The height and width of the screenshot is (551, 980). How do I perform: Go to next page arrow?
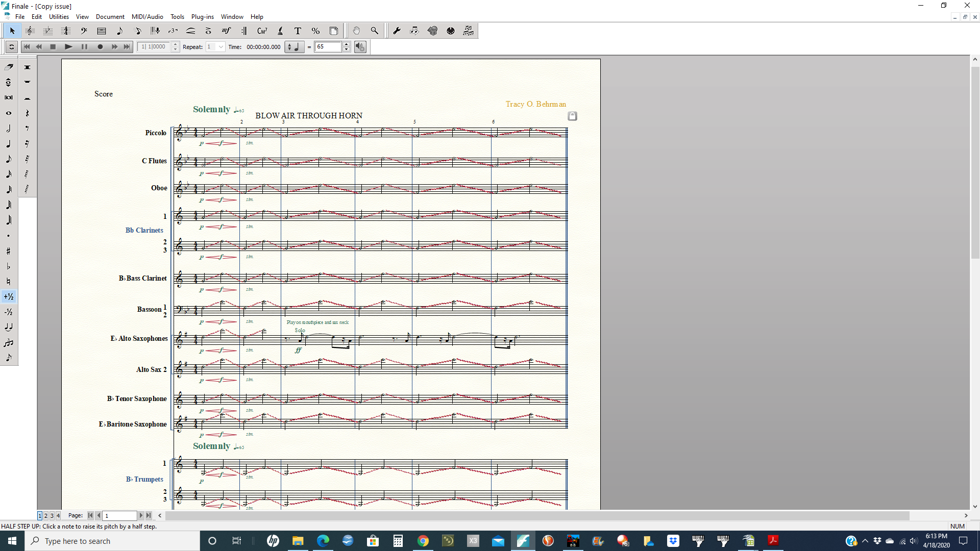point(141,516)
